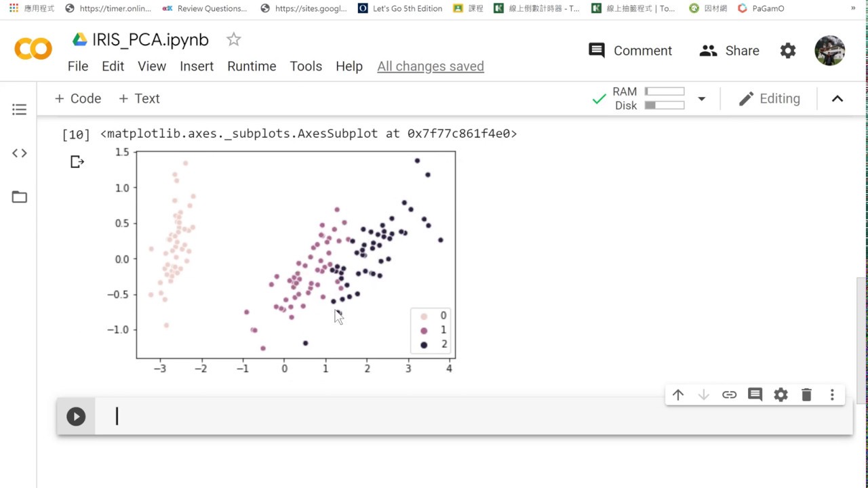Screen dimensions: 868x488
Task: Open the code snippets panel
Action: pos(19,153)
